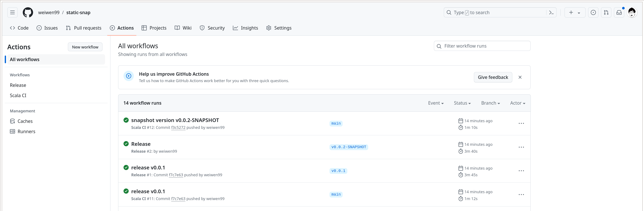Viewport: 644px width, 211px height.
Task: Expand the Status filter dropdown
Action: click(x=462, y=103)
